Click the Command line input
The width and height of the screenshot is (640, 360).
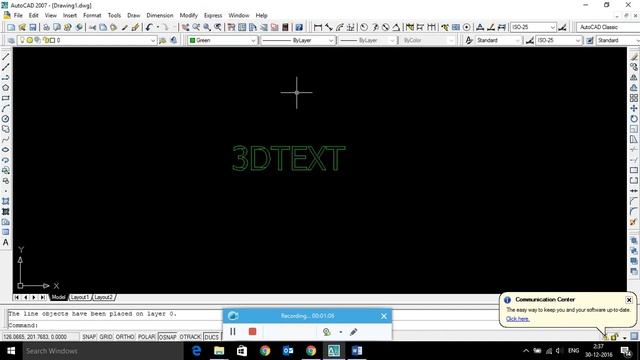tap(114, 325)
